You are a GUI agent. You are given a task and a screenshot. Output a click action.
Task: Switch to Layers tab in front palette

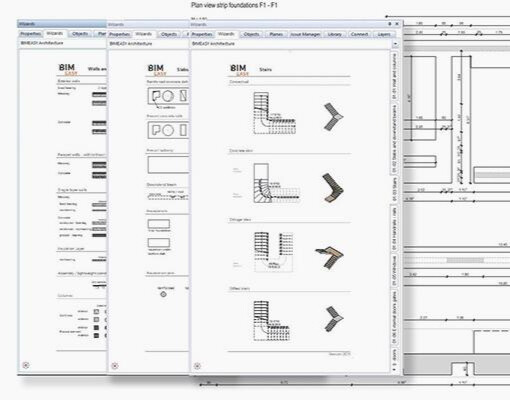384,34
